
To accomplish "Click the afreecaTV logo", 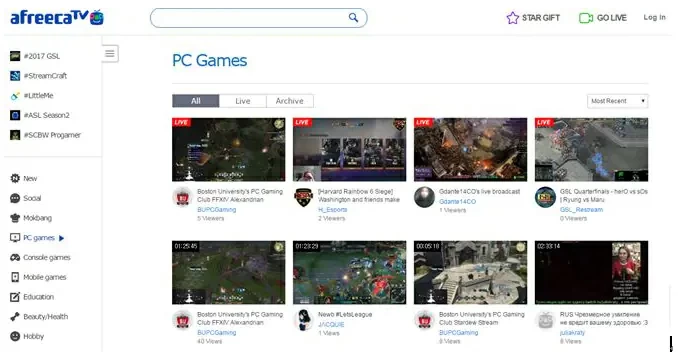I will click(x=57, y=17).
